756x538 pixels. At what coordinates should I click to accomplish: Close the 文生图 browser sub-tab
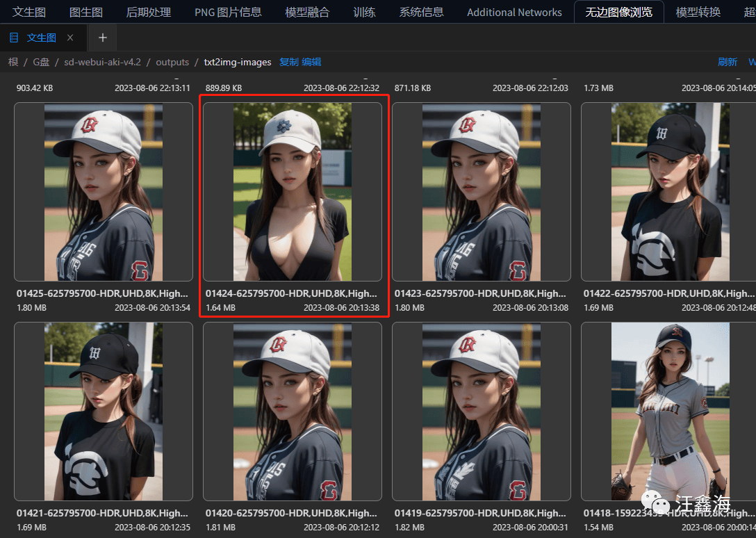pyautogui.click(x=70, y=38)
